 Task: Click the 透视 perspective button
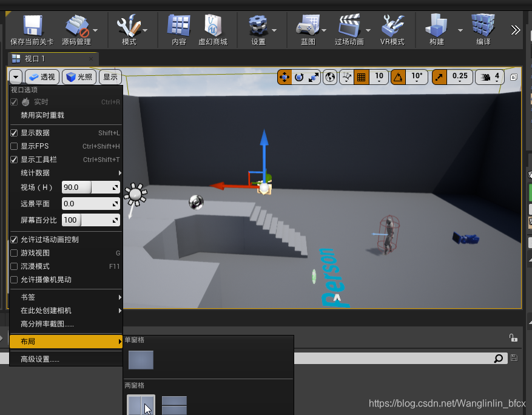(42, 78)
